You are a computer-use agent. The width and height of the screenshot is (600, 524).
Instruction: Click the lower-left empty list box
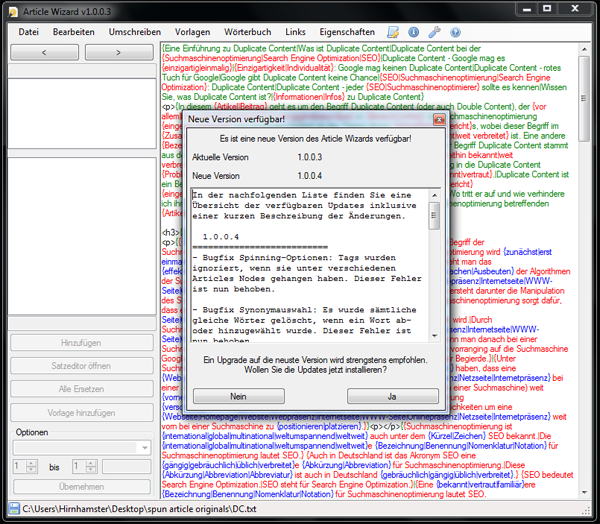tap(82, 236)
